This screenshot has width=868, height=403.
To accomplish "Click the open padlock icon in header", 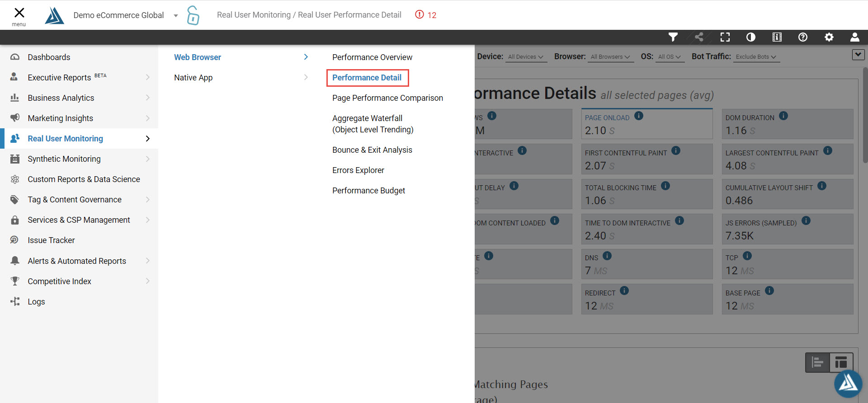I will (193, 15).
